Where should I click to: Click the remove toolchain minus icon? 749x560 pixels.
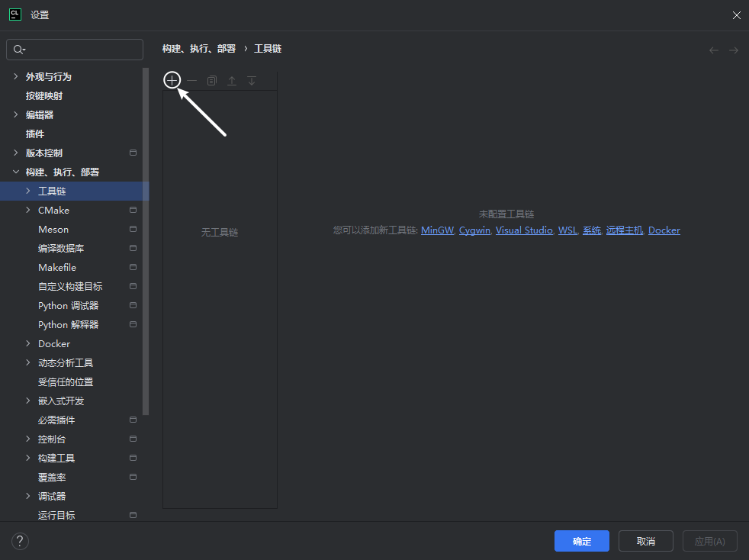coord(191,79)
